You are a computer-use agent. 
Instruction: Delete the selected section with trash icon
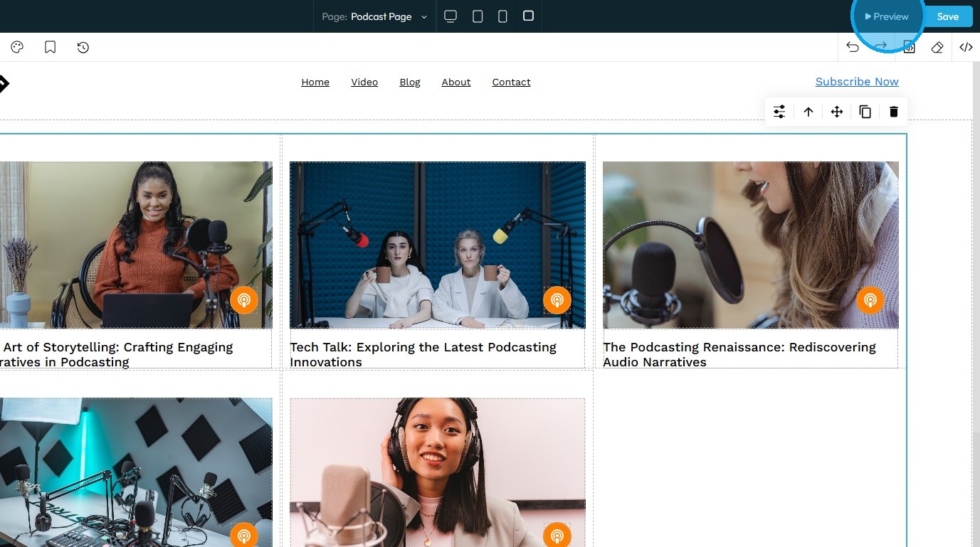click(894, 112)
